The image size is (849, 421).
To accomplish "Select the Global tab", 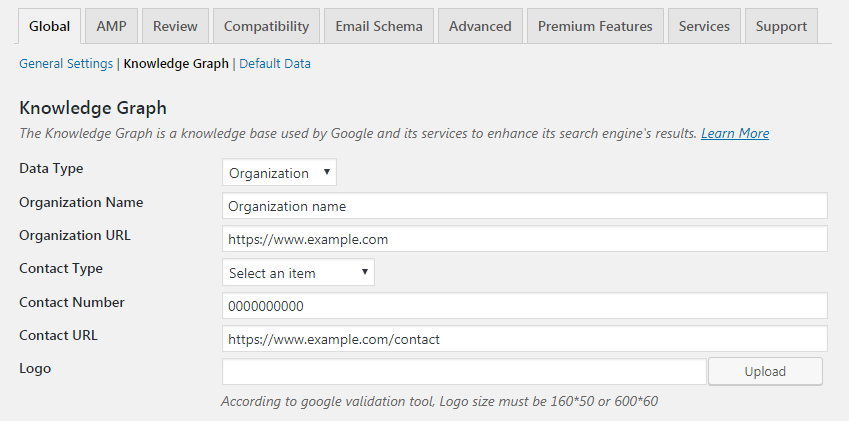I will (49, 26).
